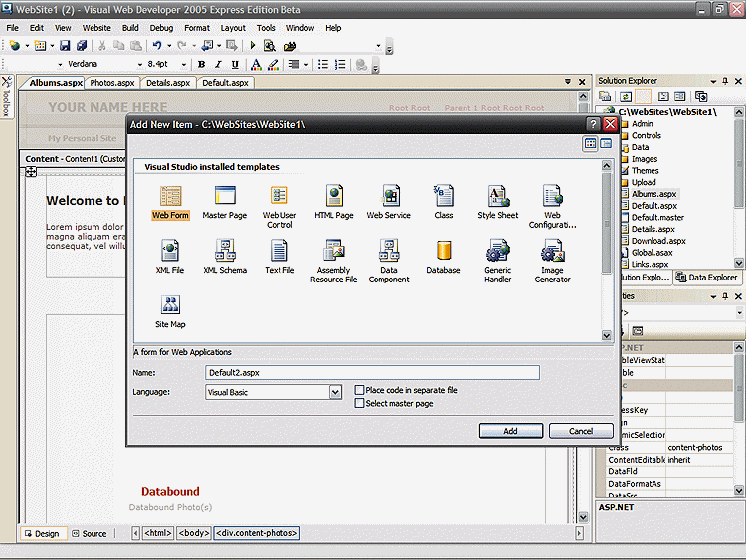Click the font color A icon

[256, 65]
